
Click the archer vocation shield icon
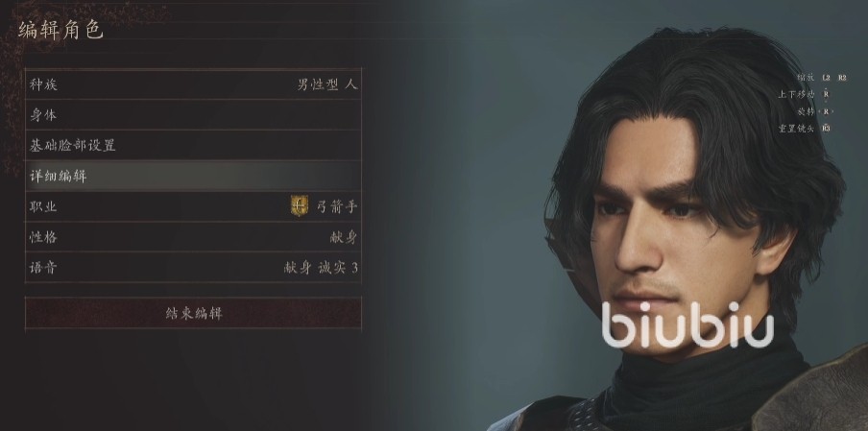tap(300, 206)
